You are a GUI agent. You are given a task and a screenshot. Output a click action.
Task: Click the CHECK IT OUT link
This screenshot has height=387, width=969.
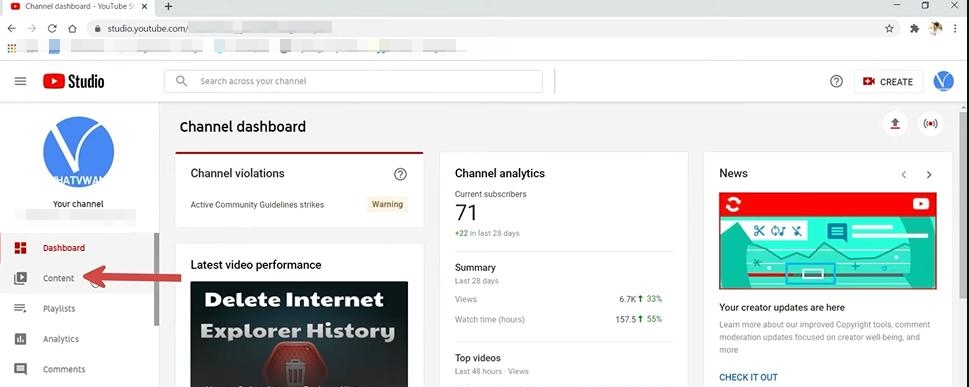point(748,377)
